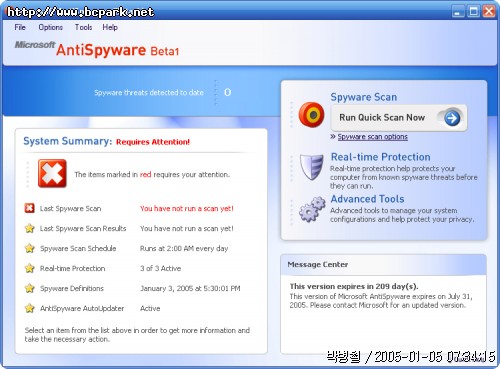Open the File menu
Image resolution: width=500 pixels, height=369 pixels.
20,27
